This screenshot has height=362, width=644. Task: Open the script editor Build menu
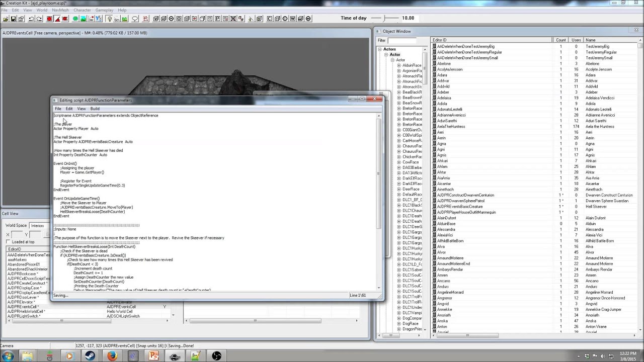point(95,109)
